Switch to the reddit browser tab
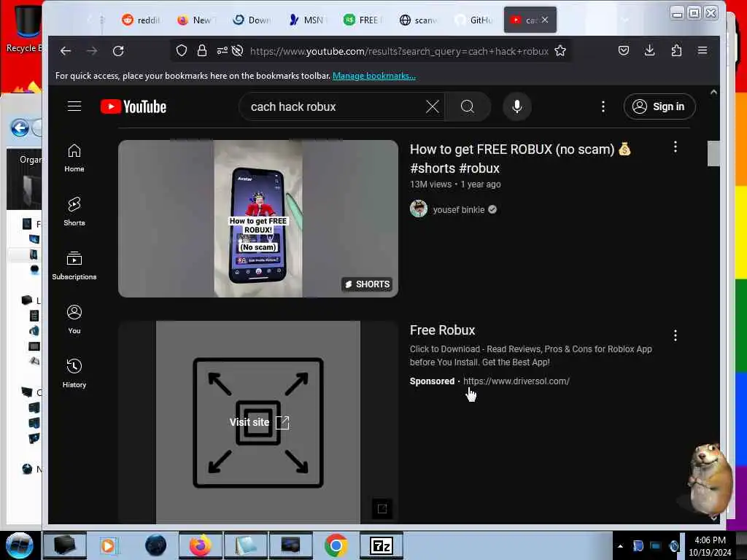747x560 pixels. pos(141,20)
